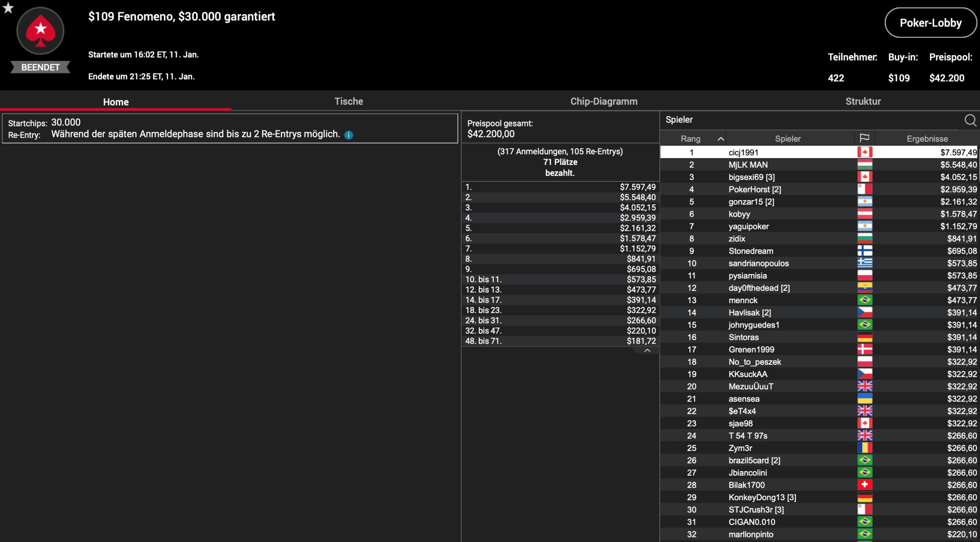
Task: Switch to the Tische tab
Action: 348,101
